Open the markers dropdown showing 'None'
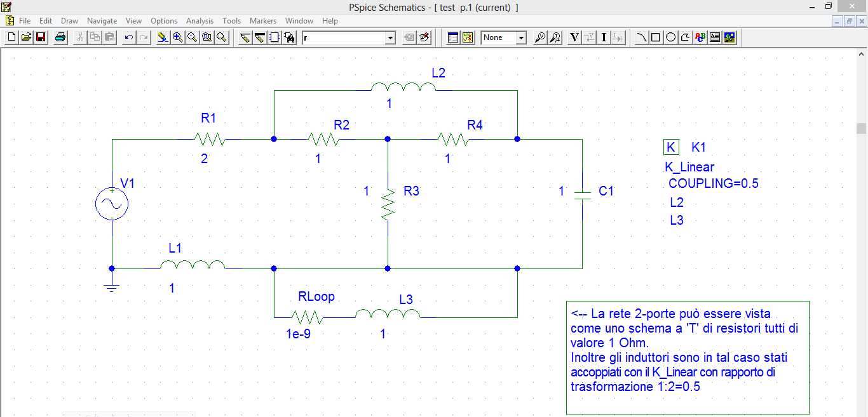868x417 pixels. point(521,38)
